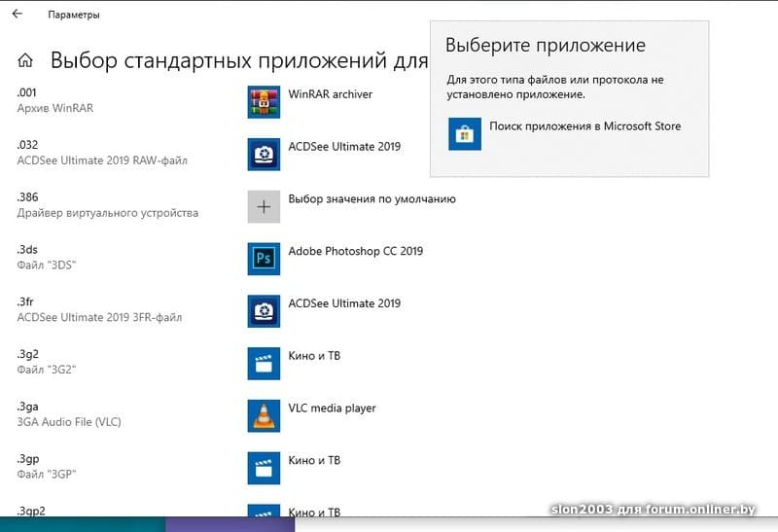The image size is (778, 532).
Task: Click Выбор значения по умолчанию
Action: coord(371,199)
